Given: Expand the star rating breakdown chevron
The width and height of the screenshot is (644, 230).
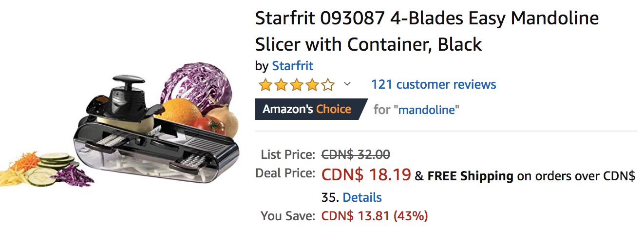Looking at the screenshot, I should pos(347,84).
